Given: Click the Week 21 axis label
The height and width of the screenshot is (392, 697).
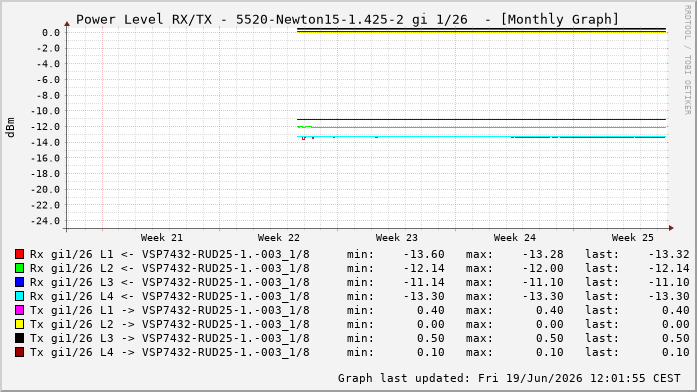Looking at the screenshot, I should click(x=161, y=238).
